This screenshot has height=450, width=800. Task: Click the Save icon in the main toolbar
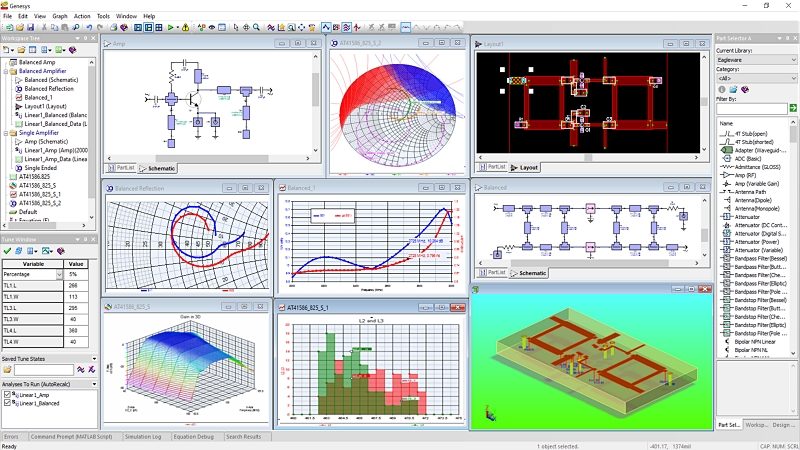[30, 27]
